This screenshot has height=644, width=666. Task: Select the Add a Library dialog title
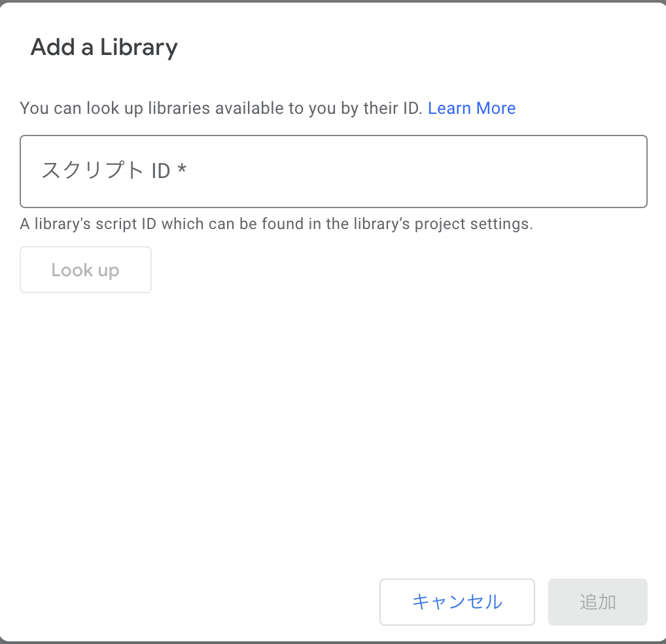point(104,47)
